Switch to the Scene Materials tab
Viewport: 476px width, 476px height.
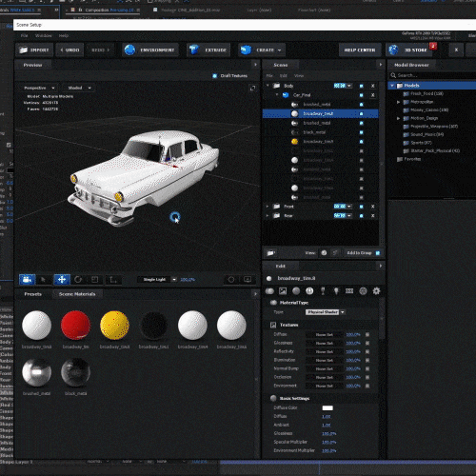(77, 294)
